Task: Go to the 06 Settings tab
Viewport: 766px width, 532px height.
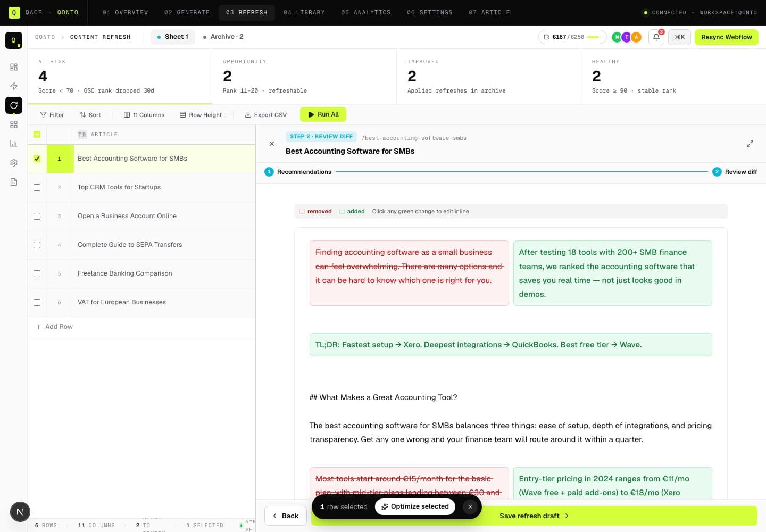Action: [430, 12]
